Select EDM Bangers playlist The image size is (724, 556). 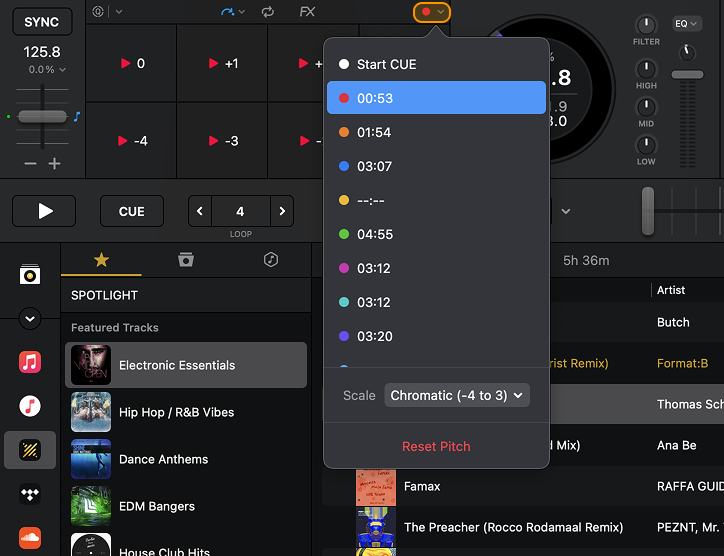[186, 506]
